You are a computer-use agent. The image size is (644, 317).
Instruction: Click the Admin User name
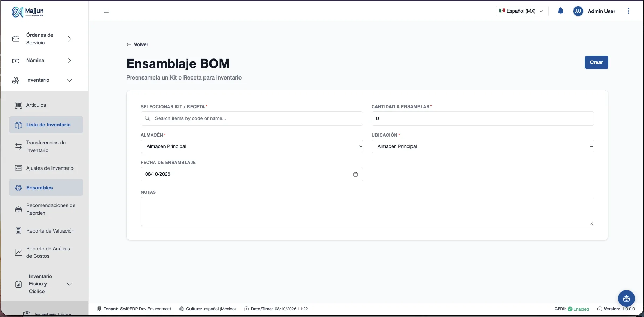[x=601, y=11]
